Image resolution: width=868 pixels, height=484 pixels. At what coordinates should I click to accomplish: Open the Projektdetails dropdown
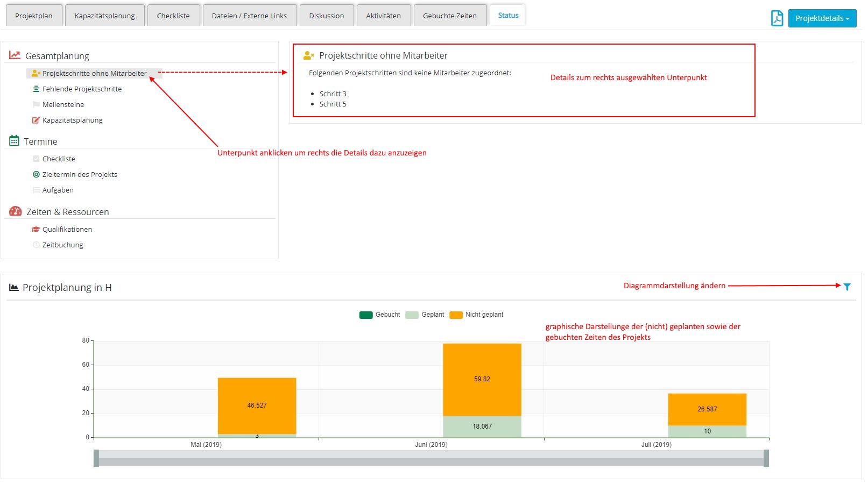click(822, 18)
